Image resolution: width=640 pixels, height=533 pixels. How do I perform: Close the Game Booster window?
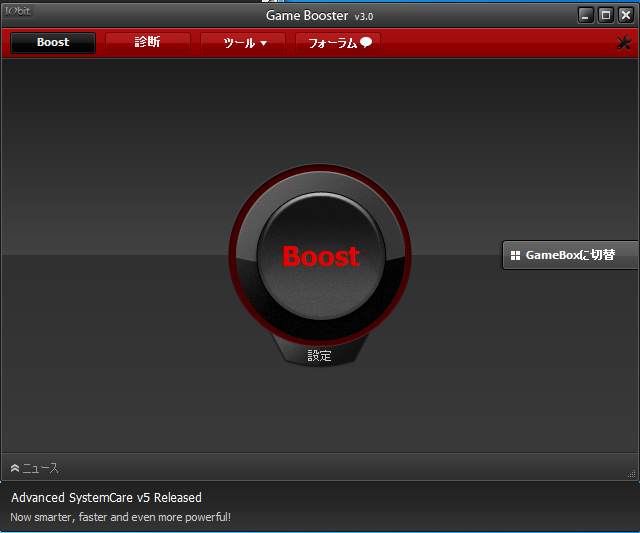[x=626, y=16]
